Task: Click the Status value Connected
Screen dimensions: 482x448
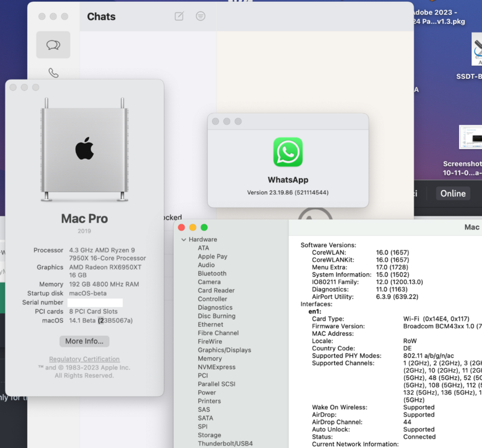Action: 419,437
